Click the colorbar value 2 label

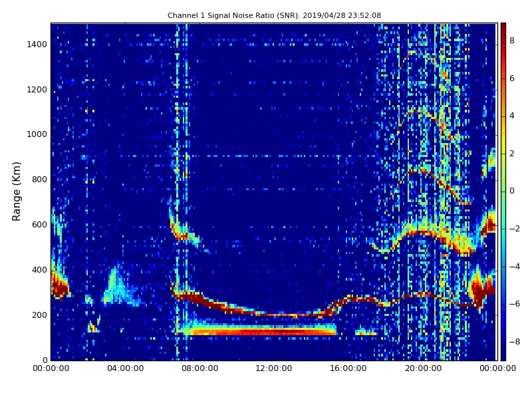point(512,154)
